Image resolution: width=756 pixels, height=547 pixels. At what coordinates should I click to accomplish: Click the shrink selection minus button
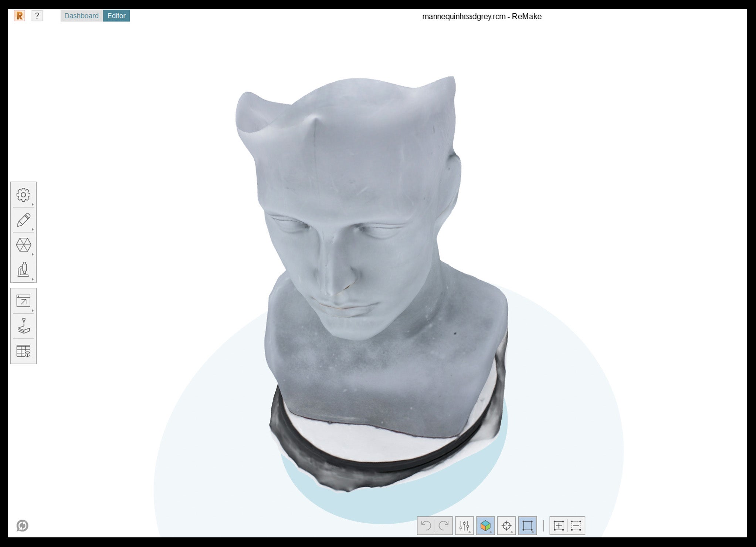[576, 526]
